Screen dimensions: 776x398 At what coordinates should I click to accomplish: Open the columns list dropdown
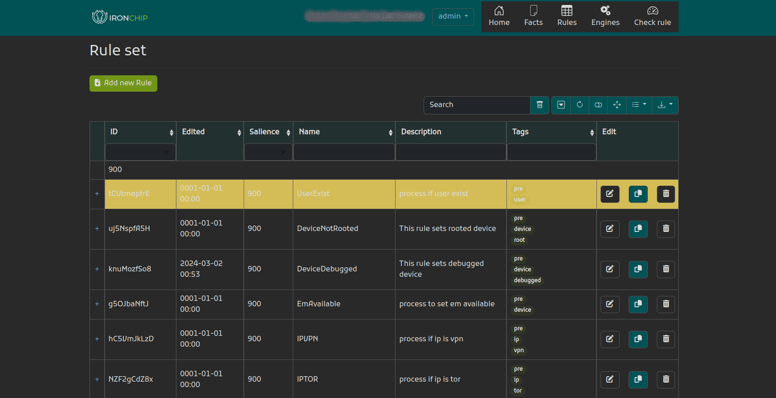(639, 105)
